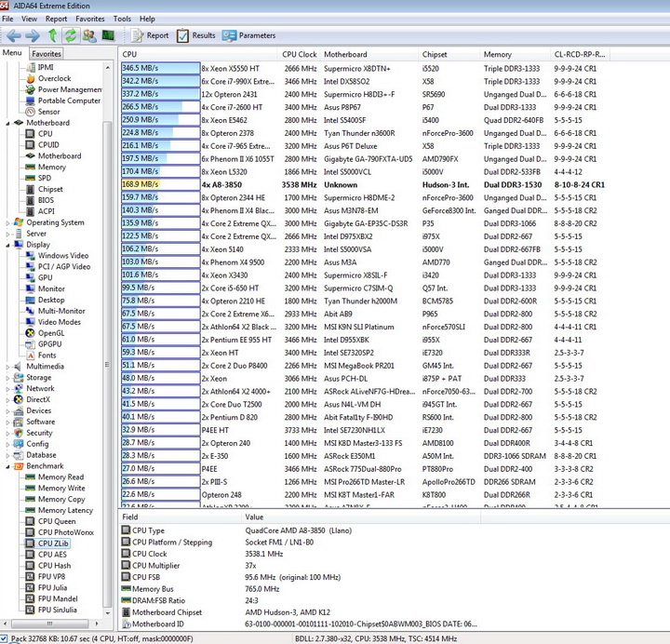Switch to the Menu tab
The width and height of the screenshot is (670, 644).
pos(12,52)
